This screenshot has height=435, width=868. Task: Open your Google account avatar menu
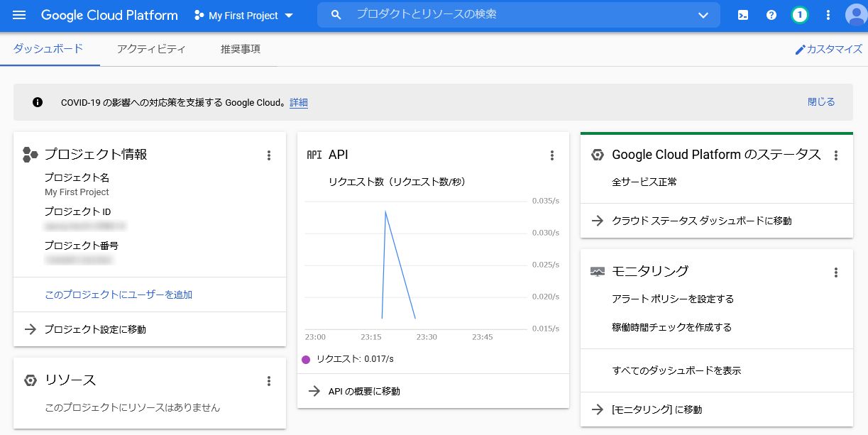click(x=854, y=15)
